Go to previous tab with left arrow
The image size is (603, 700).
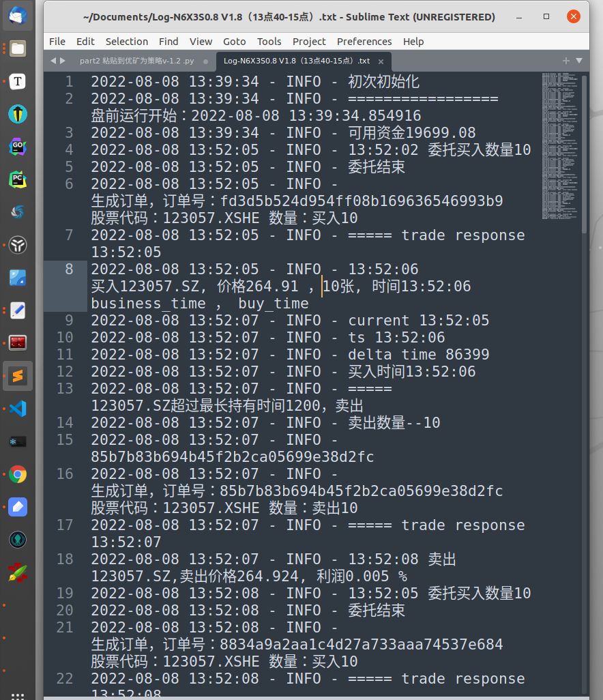click(x=53, y=61)
